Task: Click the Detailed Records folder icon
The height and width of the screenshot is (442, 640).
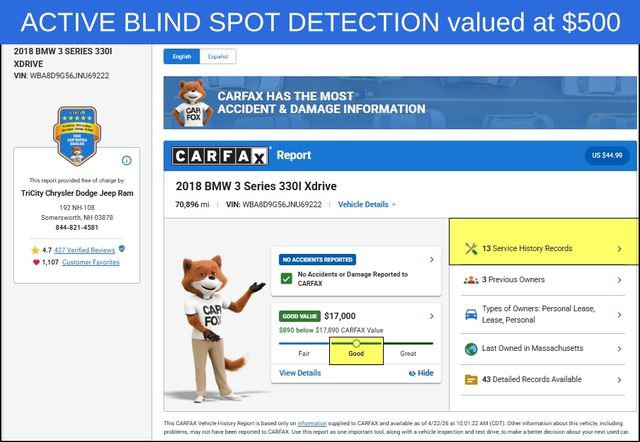Action: pyautogui.click(x=471, y=380)
